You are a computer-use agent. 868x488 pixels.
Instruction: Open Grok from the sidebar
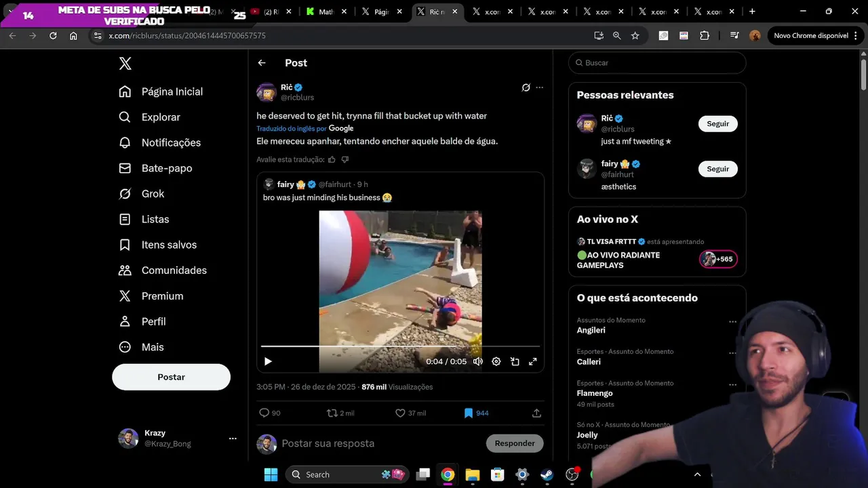141,194
